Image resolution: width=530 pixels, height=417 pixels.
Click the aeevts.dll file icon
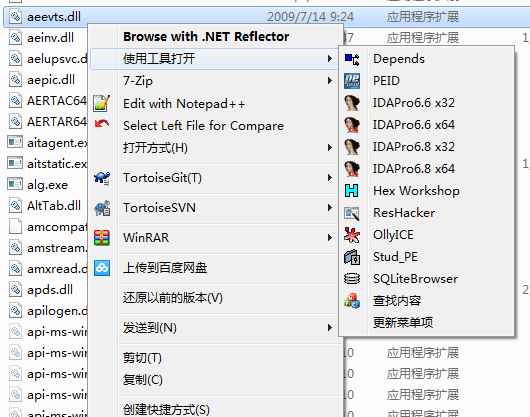15,17
